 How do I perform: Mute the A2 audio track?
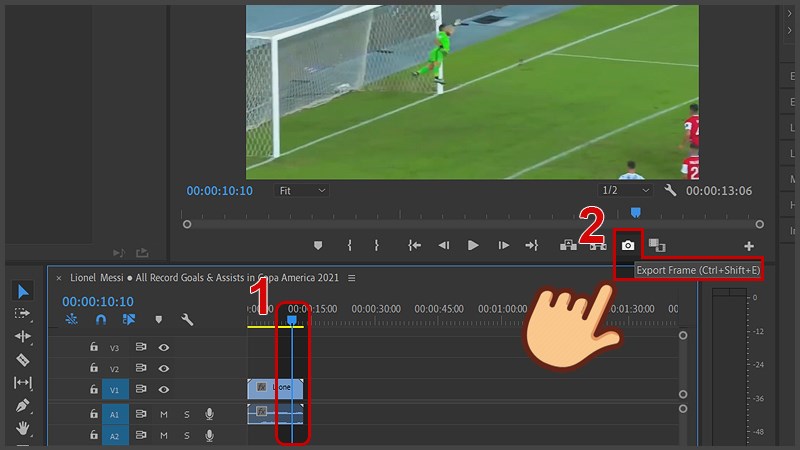164,436
